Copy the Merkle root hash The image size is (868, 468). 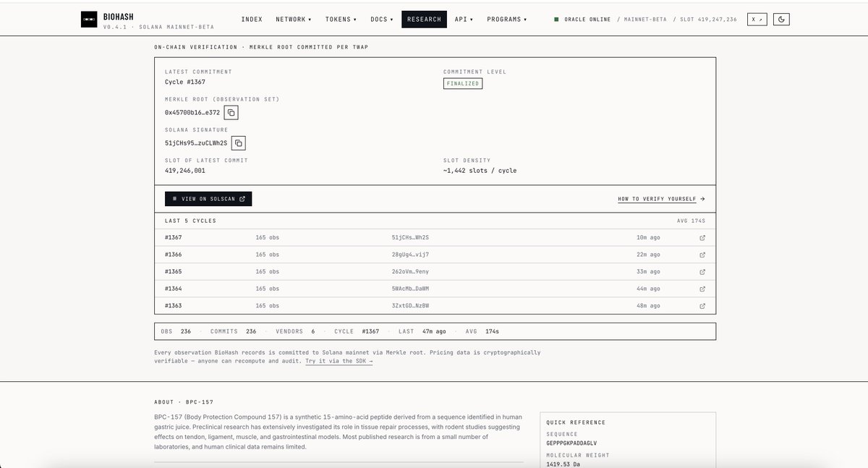[231, 112]
